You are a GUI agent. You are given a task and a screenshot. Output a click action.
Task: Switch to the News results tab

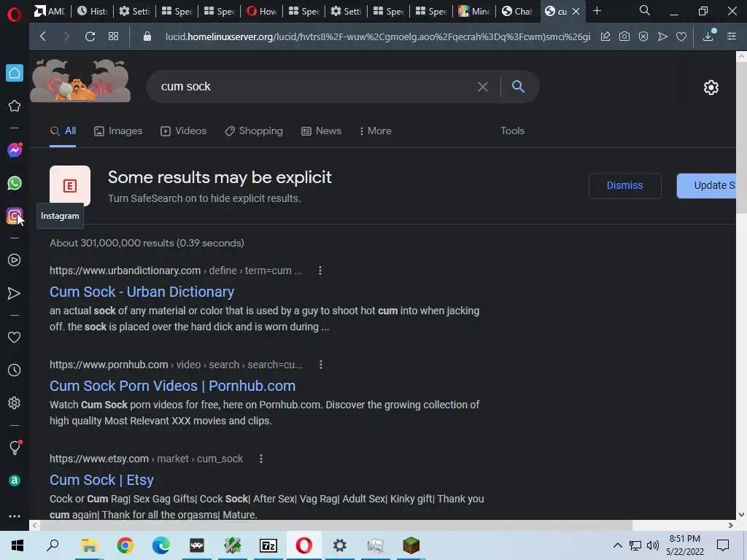pyautogui.click(x=322, y=131)
